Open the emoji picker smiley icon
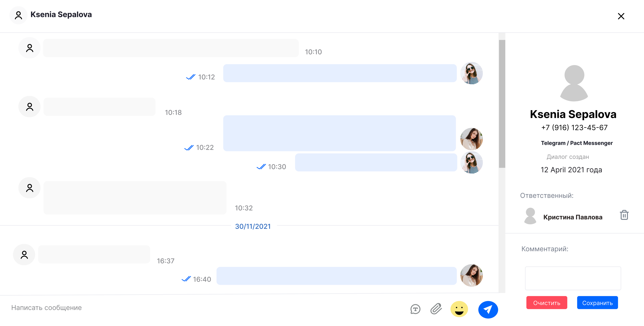This screenshot has height=326, width=644. [459, 309]
